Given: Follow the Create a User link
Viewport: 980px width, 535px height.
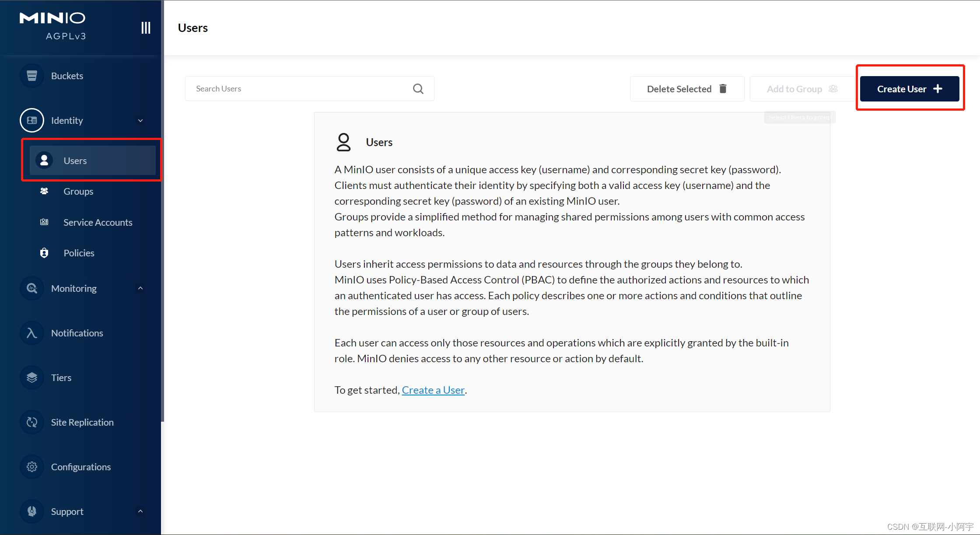Looking at the screenshot, I should (x=433, y=390).
